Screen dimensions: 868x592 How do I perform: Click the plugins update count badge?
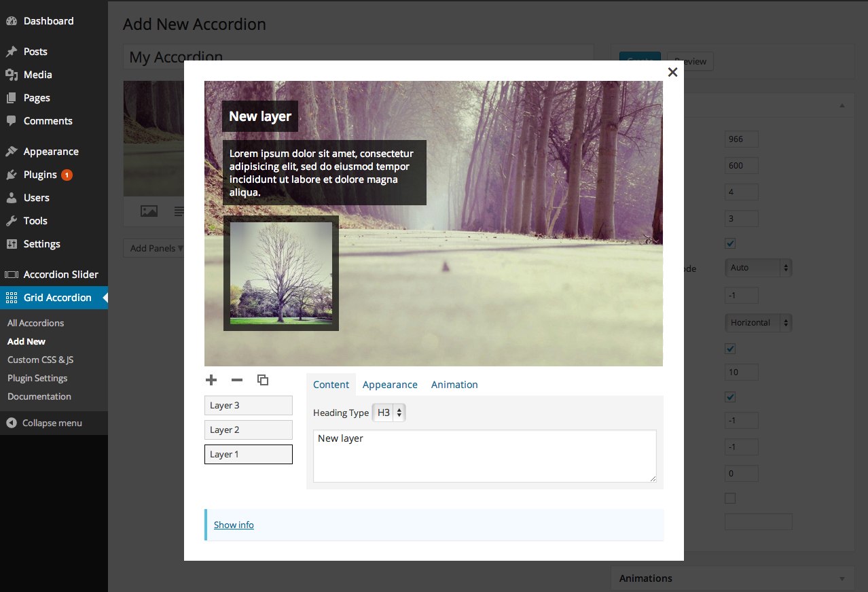point(67,175)
